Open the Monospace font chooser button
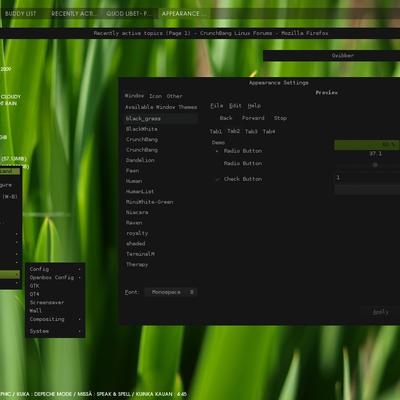 pos(172,292)
